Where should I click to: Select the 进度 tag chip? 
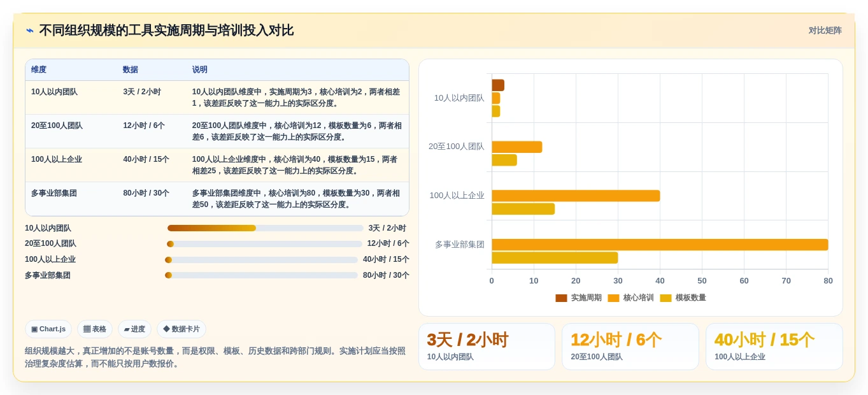(x=134, y=329)
